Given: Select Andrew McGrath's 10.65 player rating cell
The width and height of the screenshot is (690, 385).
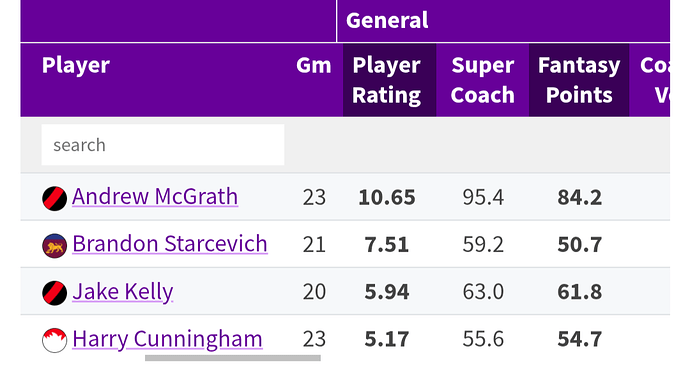Looking at the screenshot, I should pyautogui.click(x=387, y=197).
